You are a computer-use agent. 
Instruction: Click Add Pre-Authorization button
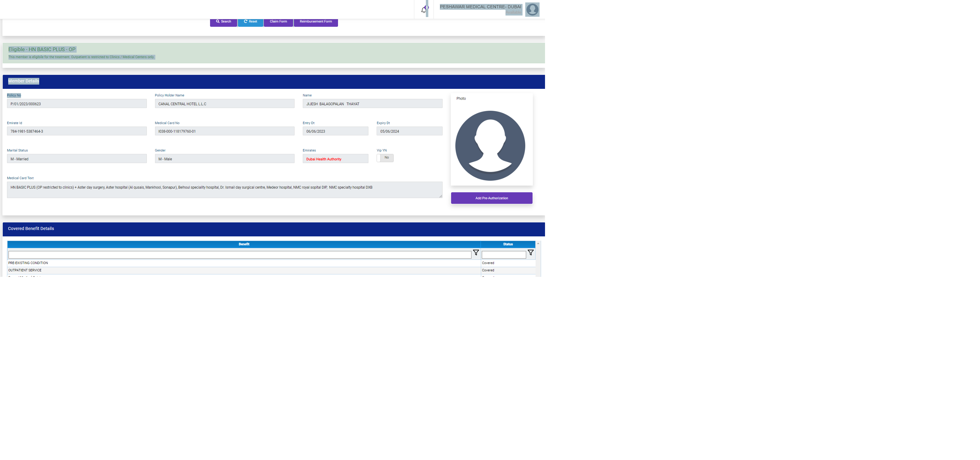click(x=491, y=198)
